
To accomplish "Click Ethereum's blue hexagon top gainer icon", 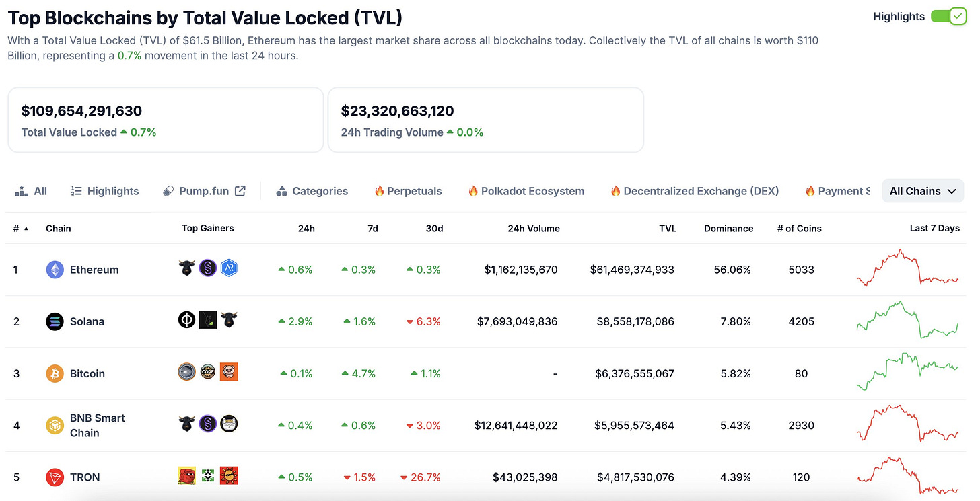I will [230, 268].
